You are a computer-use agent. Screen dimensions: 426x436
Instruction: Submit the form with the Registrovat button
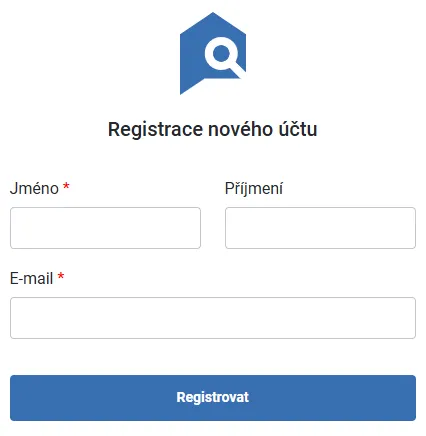point(213,398)
